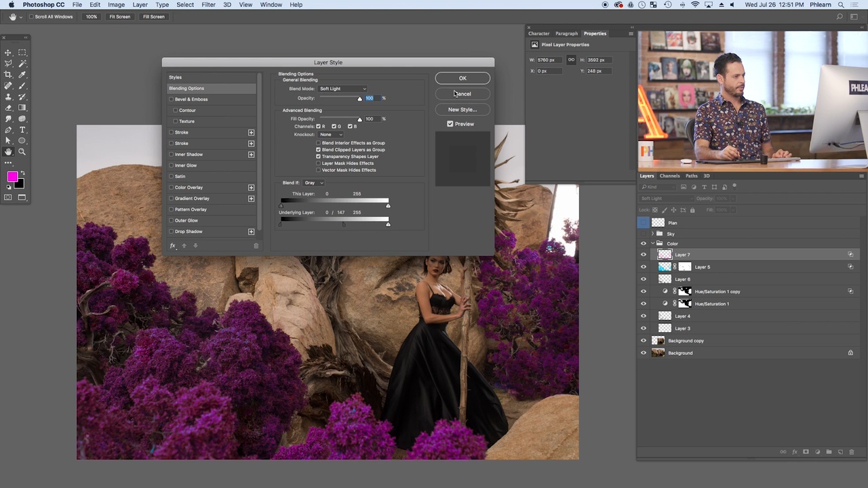Switch to the Channels tab

pos(669,176)
